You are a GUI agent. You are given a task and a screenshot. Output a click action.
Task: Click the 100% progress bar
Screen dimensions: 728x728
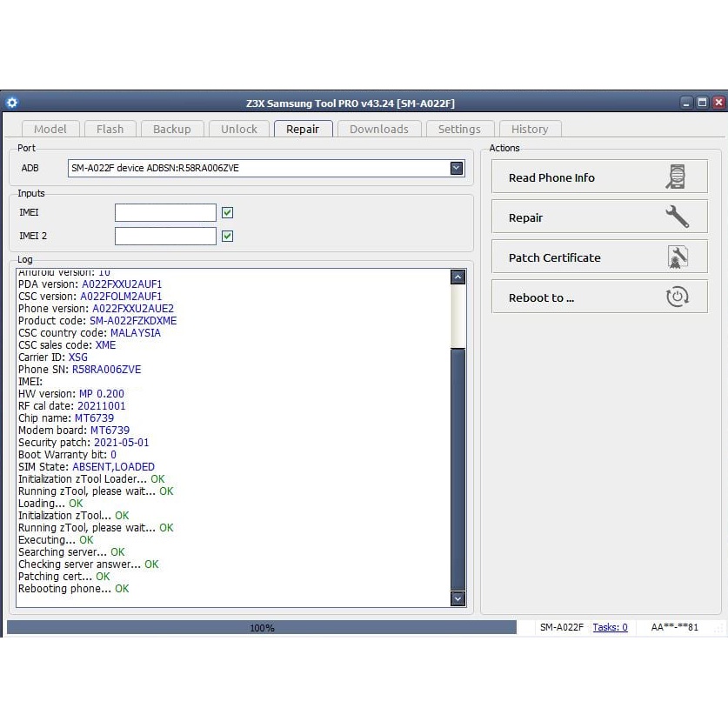click(x=262, y=628)
